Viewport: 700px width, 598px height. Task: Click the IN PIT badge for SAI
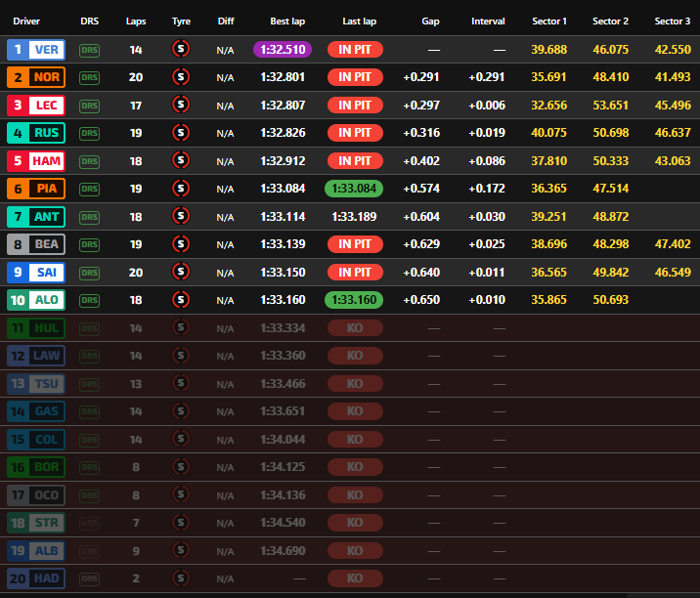355,272
